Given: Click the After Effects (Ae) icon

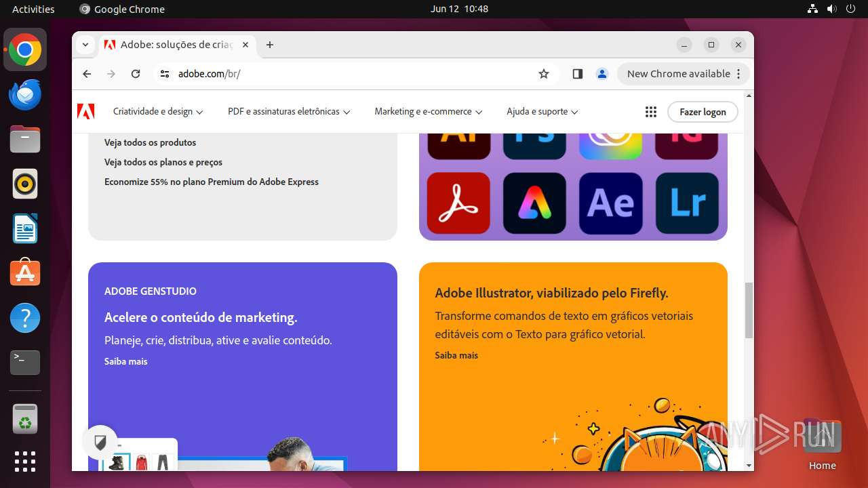Looking at the screenshot, I should [611, 203].
